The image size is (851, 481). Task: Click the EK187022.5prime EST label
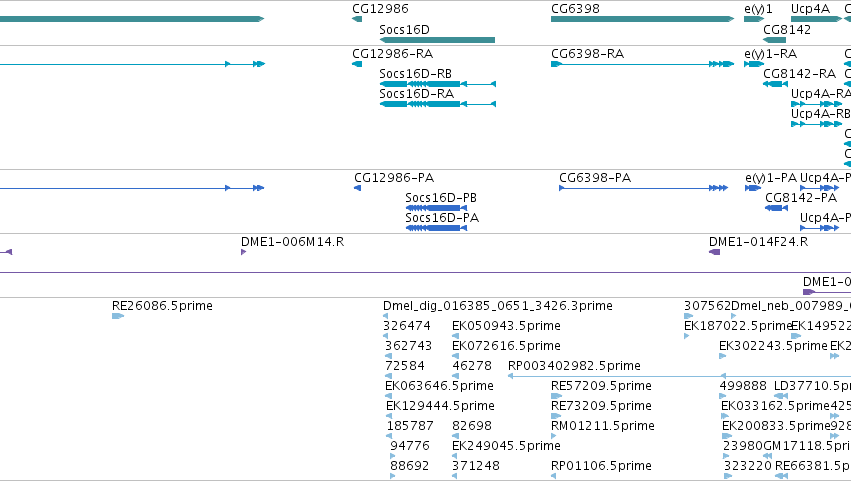tap(738, 326)
